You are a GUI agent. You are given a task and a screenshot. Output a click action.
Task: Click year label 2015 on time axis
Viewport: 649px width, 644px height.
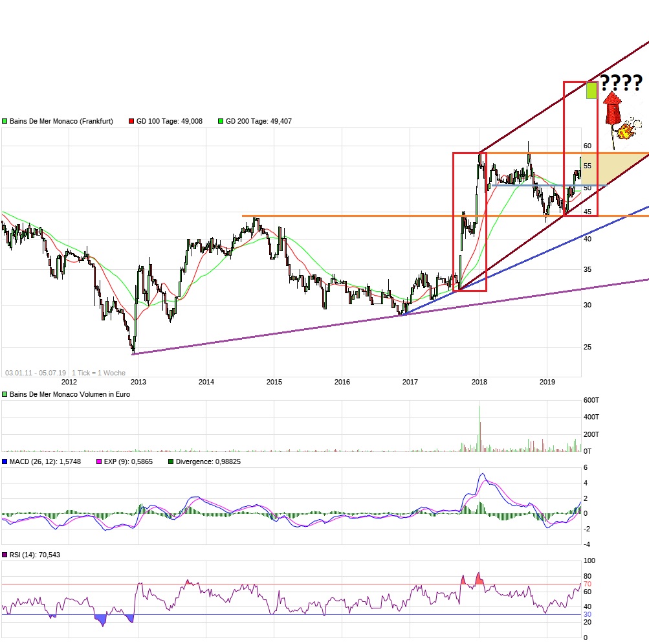click(x=274, y=383)
